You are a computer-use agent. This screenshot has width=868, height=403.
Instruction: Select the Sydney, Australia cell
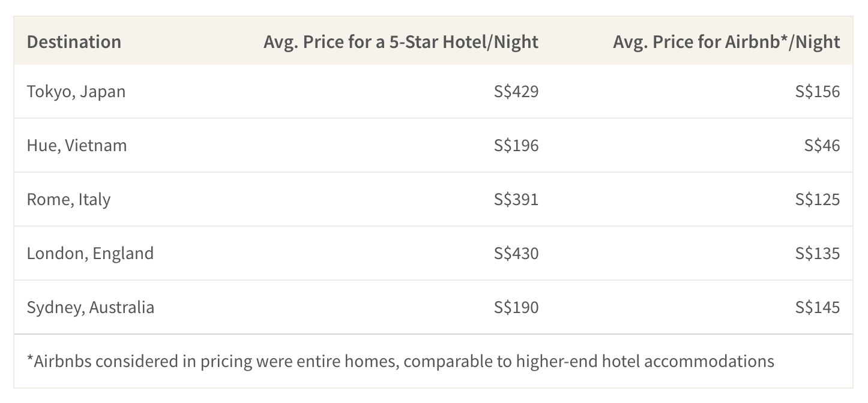click(91, 308)
